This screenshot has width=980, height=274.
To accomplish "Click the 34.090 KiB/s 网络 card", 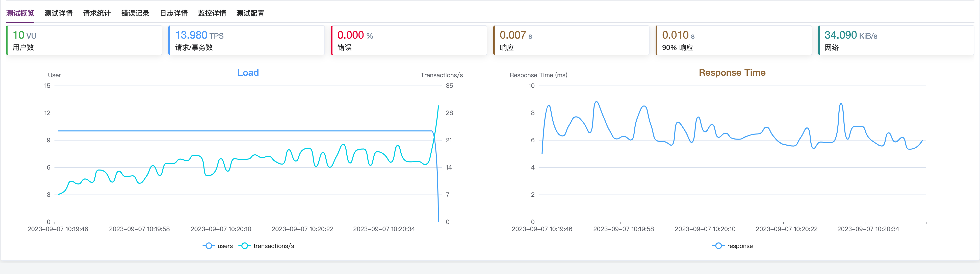I will click(x=896, y=40).
